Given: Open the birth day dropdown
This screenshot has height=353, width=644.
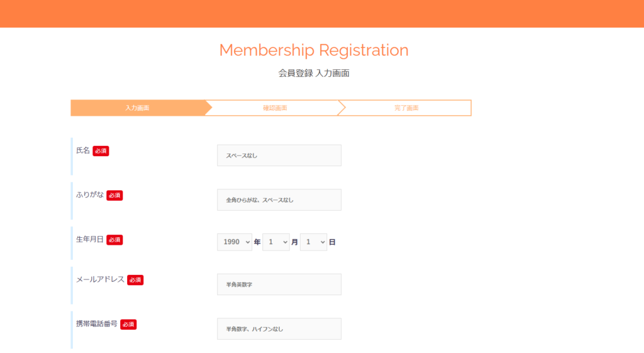Looking at the screenshot, I should [313, 242].
